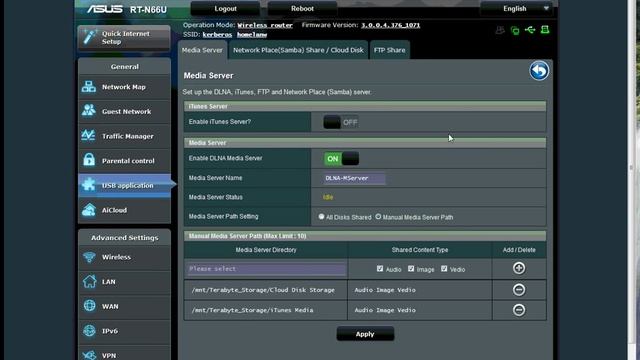Open the FTP Share tab

[390, 50]
